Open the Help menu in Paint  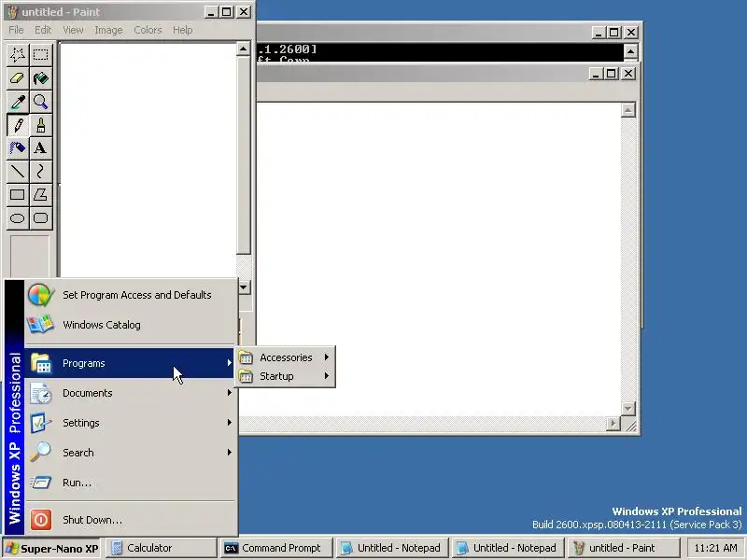click(x=182, y=30)
